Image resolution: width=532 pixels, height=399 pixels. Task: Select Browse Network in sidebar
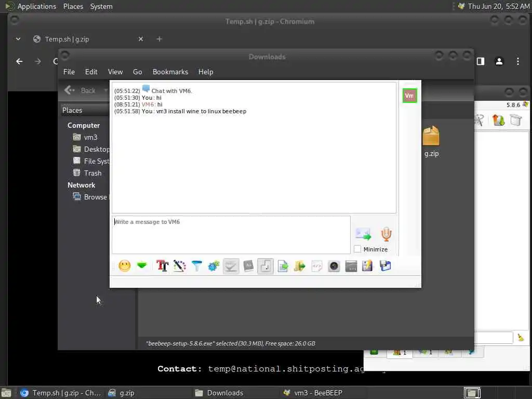(x=90, y=197)
